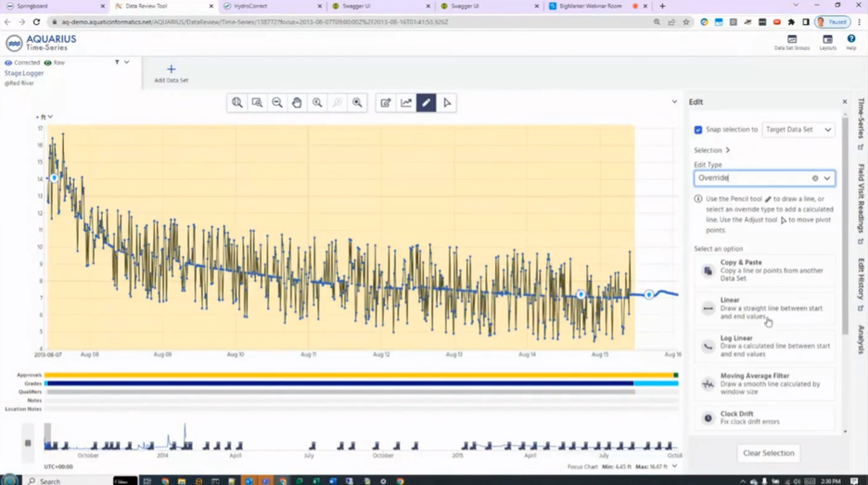
Task: Click the trend chart tool icon
Action: click(x=406, y=102)
